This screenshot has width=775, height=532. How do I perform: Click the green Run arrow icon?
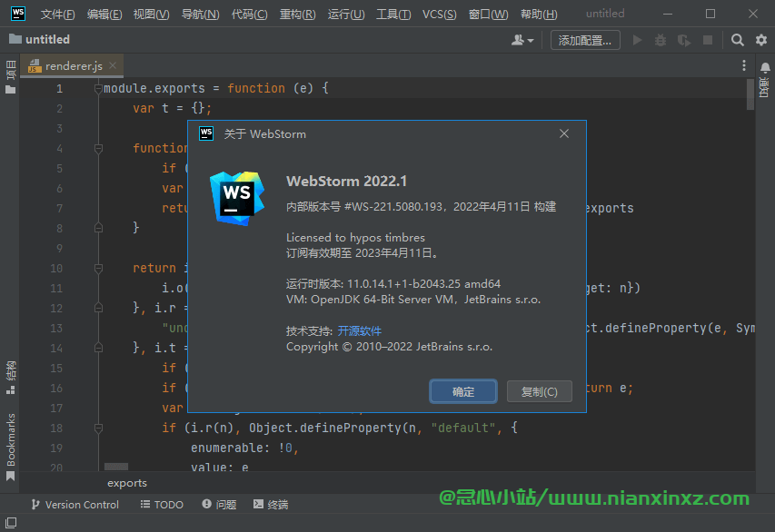pos(637,40)
